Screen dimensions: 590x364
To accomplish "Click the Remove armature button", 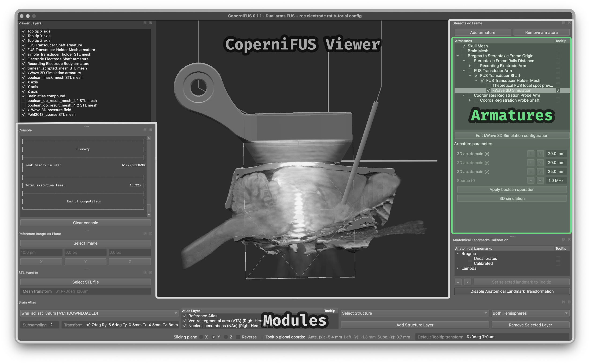I will coord(541,32).
